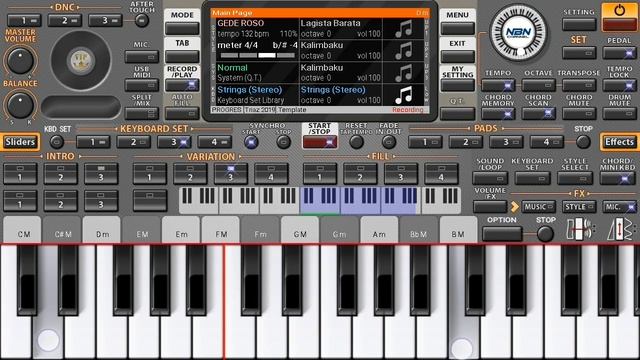640x360 pixels.
Task: Click the RECORD/PLAY button
Action: point(182,85)
